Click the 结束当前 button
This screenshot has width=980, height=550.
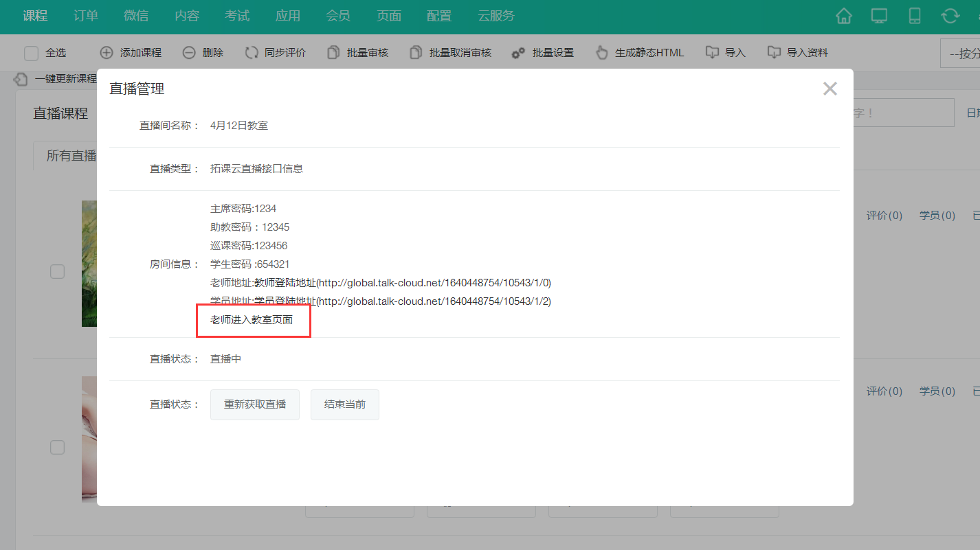click(345, 404)
